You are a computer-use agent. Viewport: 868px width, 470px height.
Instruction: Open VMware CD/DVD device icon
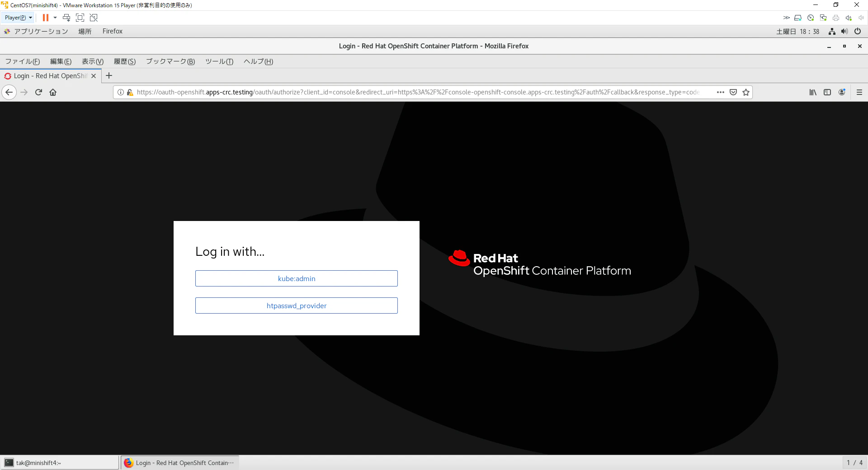pyautogui.click(x=811, y=18)
